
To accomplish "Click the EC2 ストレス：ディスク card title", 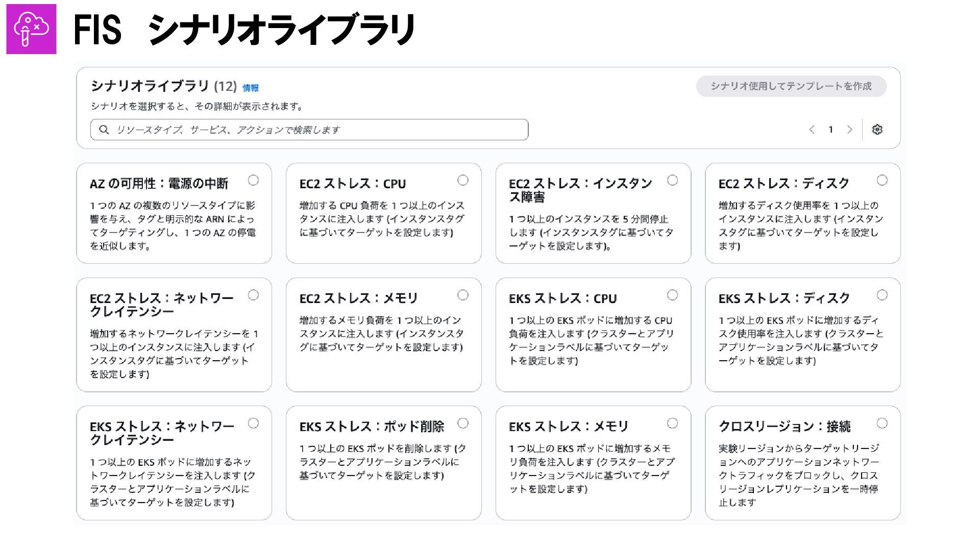I will 784,184.
